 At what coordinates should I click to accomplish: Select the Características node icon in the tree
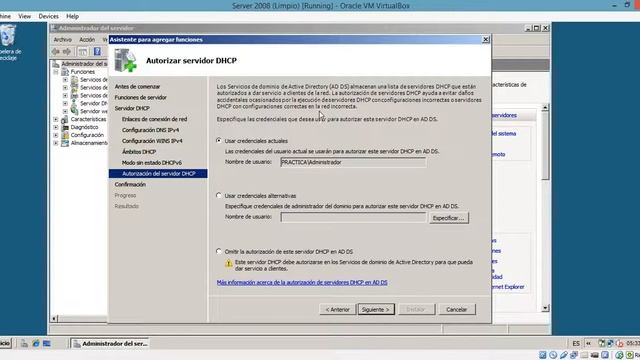pos(65,119)
